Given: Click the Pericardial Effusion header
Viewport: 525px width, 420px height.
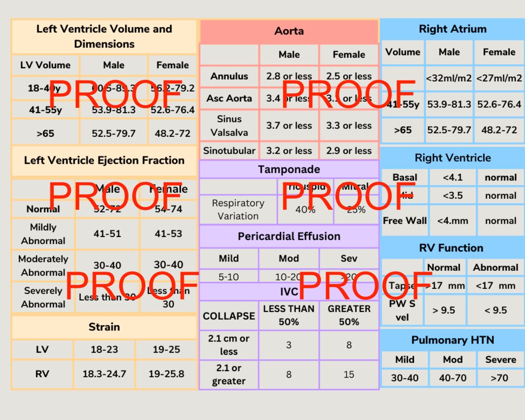Looking at the screenshot, I should click(x=289, y=236).
